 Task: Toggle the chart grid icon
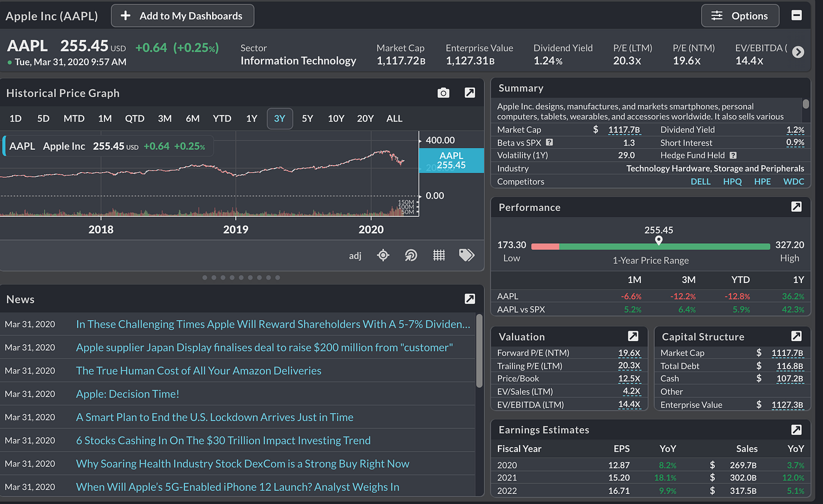coord(439,255)
